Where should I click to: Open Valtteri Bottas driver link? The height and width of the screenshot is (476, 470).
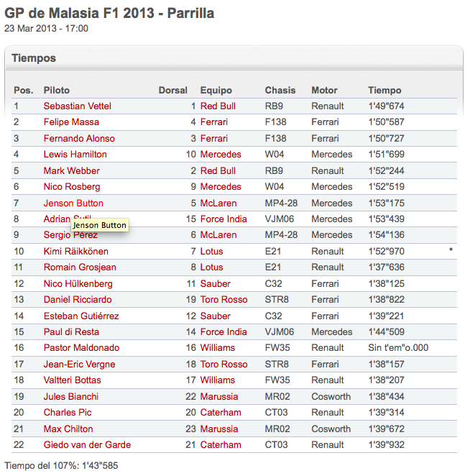72,380
